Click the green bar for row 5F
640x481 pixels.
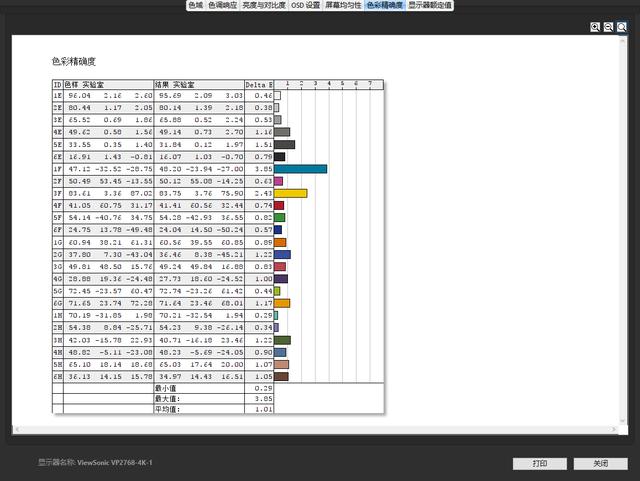pyautogui.click(x=280, y=218)
